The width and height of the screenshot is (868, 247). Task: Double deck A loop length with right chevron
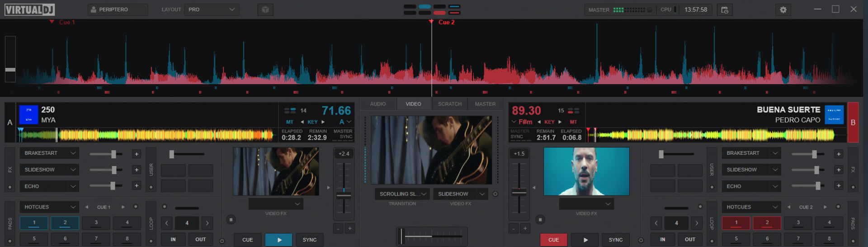click(207, 223)
